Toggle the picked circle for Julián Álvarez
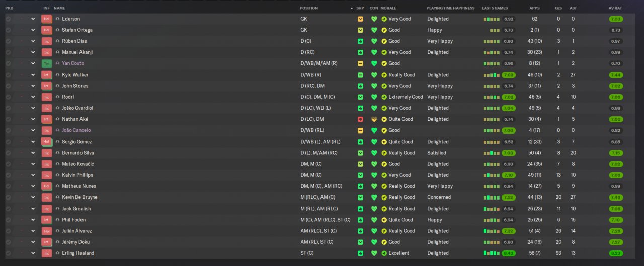Screen dimensions: 644x266 [8, 231]
